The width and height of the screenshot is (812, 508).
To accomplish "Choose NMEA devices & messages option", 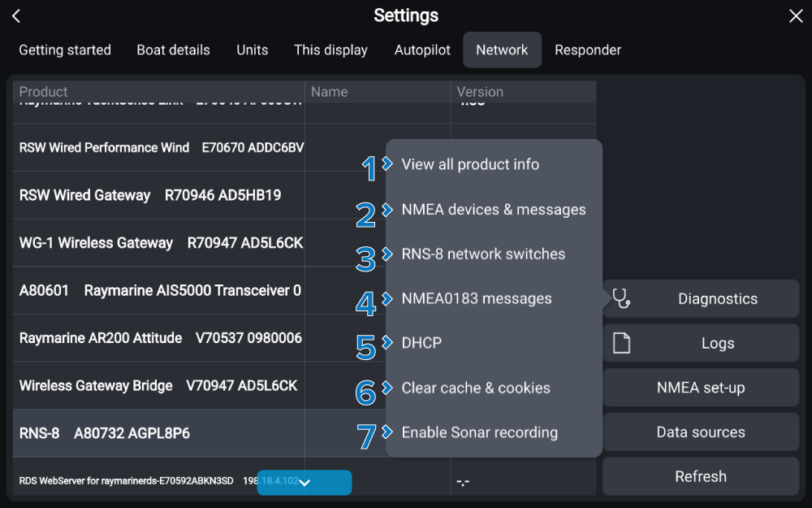I will click(493, 210).
